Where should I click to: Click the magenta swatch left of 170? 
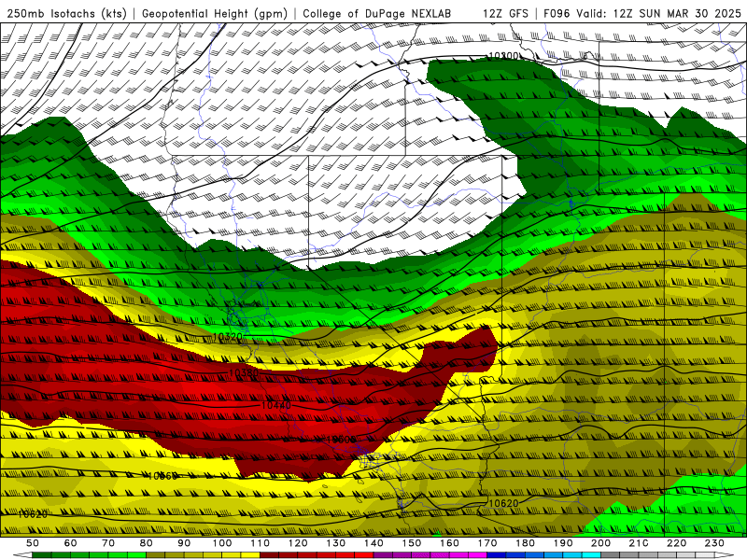pos(478,555)
